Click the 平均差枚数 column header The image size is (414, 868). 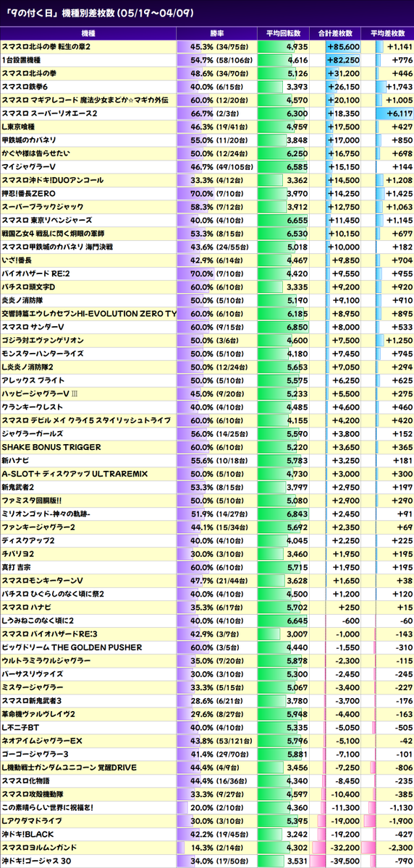(x=387, y=33)
